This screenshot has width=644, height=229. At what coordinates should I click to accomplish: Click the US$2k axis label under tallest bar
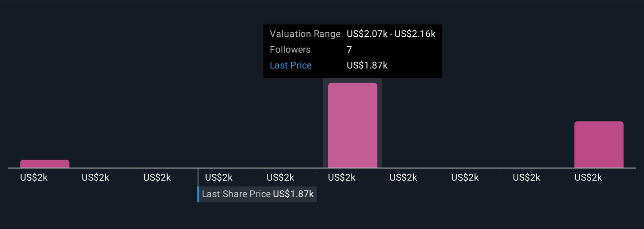[x=342, y=177]
